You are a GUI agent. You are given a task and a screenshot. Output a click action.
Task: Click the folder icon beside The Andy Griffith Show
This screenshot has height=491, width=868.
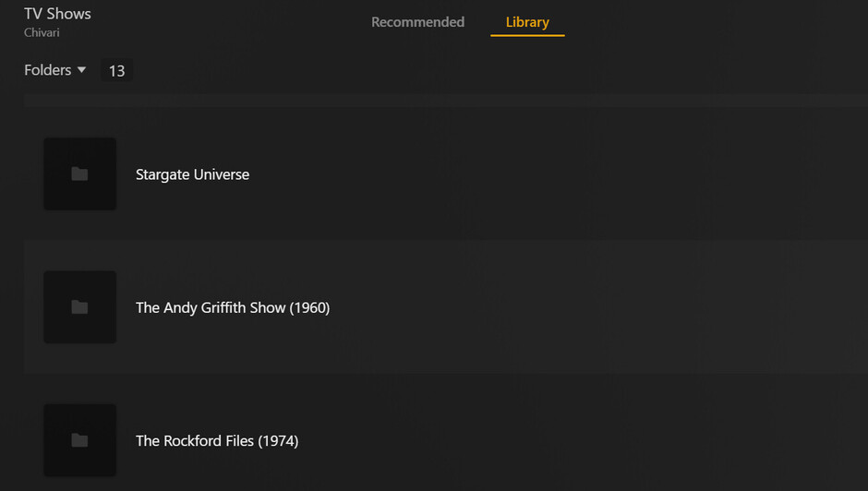click(x=79, y=307)
